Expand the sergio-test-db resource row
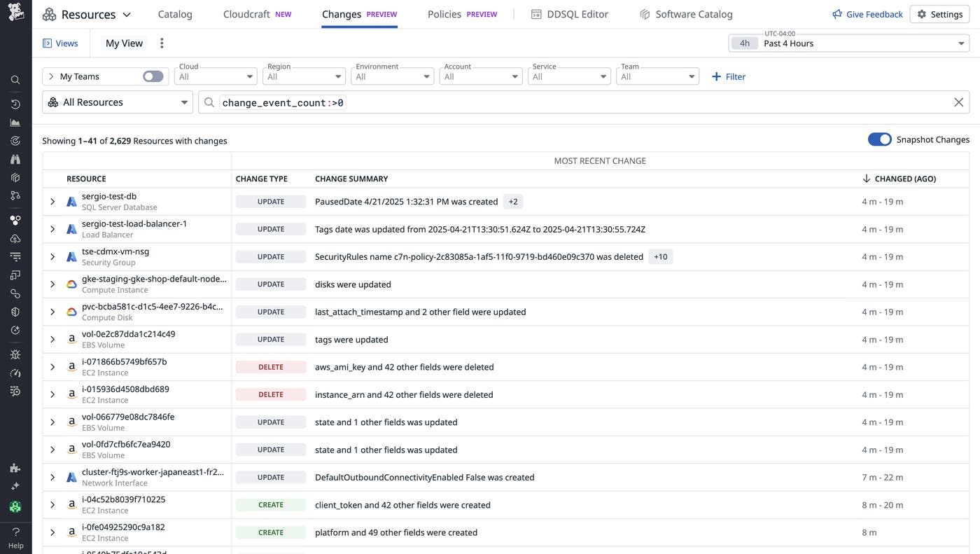This screenshot has width=980, height=554. pyautogui.click(x=52, y=201)
